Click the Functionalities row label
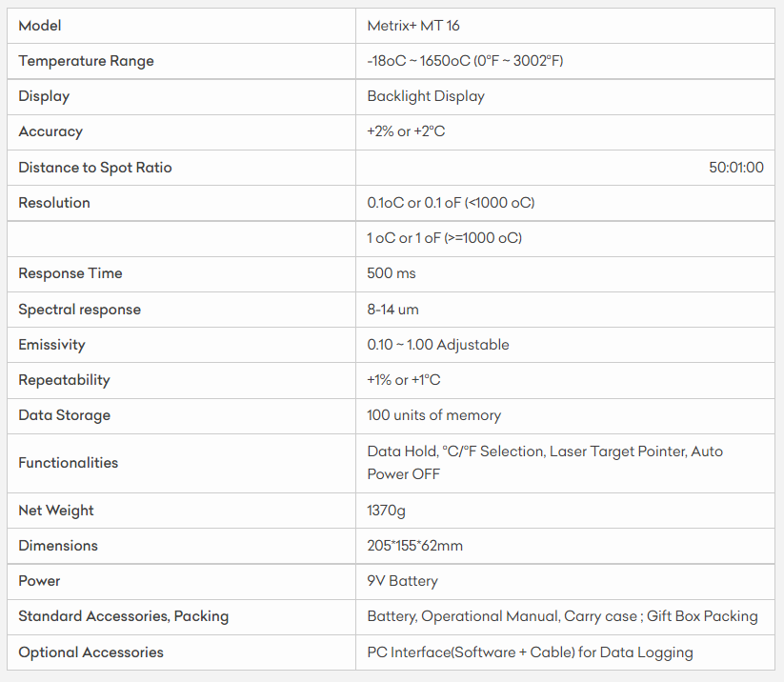784x682 pixels. (x=69, y=463)
